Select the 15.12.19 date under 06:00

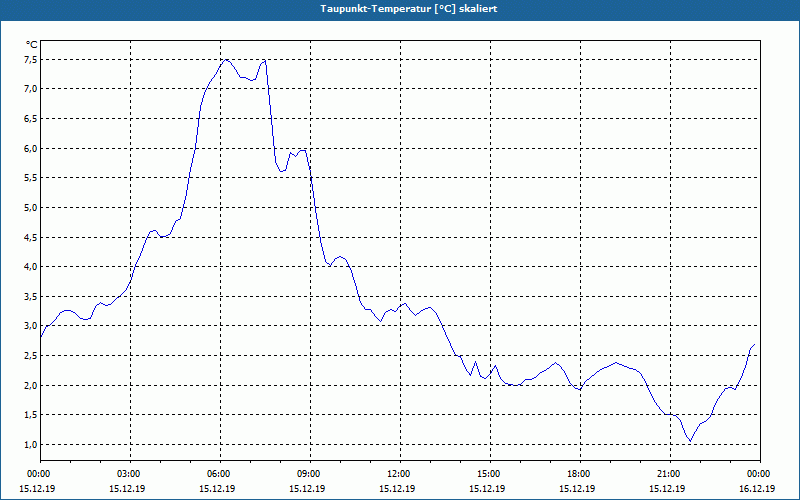[217, 488]
